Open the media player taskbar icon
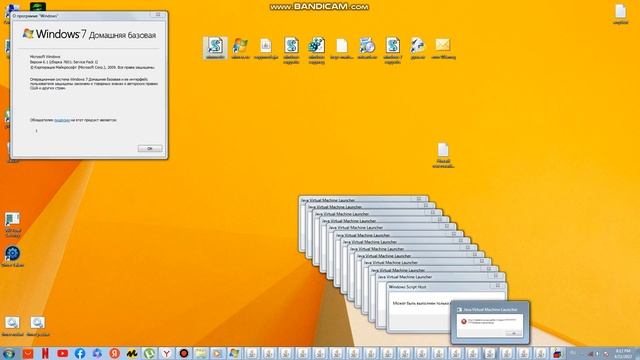 218,353
